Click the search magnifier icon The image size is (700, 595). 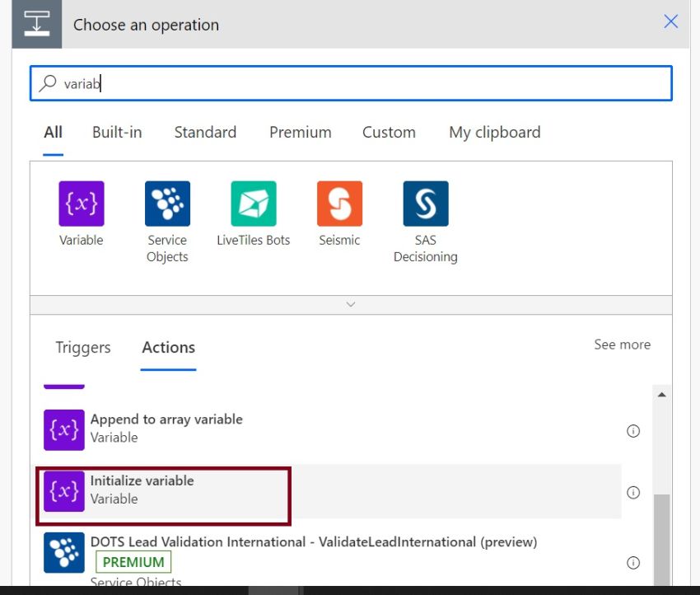(x=47, y=83)
